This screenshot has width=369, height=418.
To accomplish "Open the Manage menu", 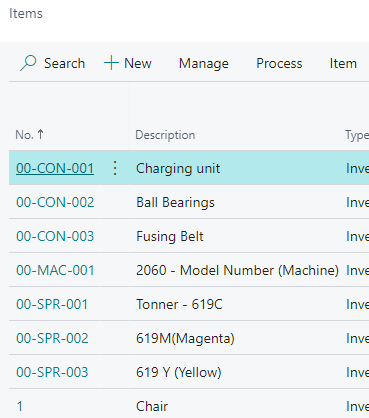I will pos(204,63).
